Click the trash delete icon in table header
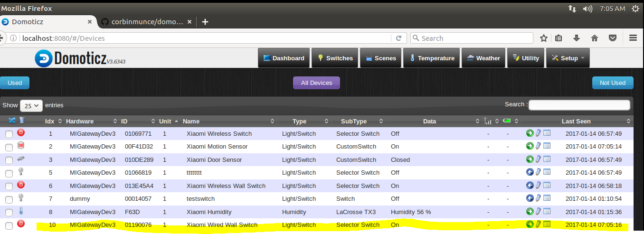 click(22, 121)
